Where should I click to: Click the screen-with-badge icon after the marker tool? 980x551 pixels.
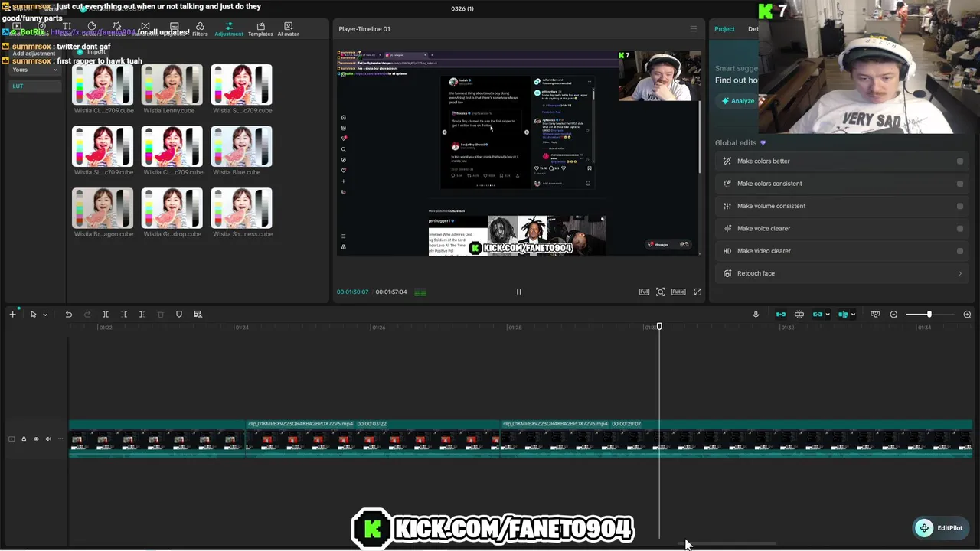[198, 314]
